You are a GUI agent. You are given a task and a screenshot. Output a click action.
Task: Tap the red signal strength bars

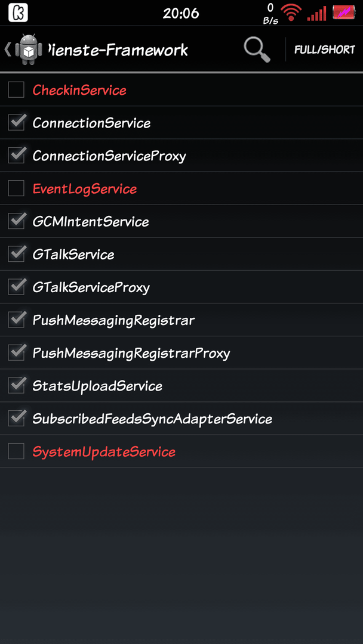(x=317, y=13)
